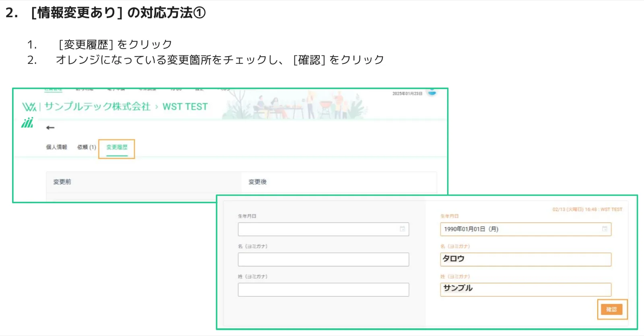The width and height of the screenshot is (644, 336).
Task: Open the user avatar icon
Action: (x=432, y=92)
